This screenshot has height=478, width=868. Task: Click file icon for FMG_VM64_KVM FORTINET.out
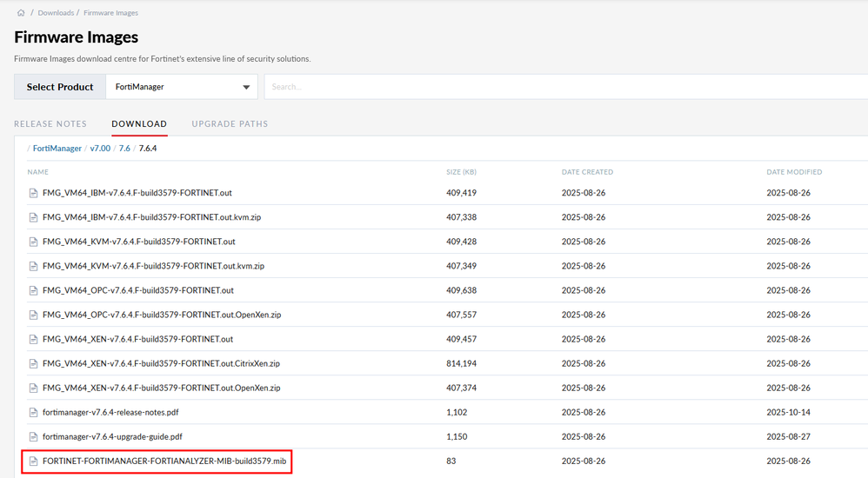point(33,242)
